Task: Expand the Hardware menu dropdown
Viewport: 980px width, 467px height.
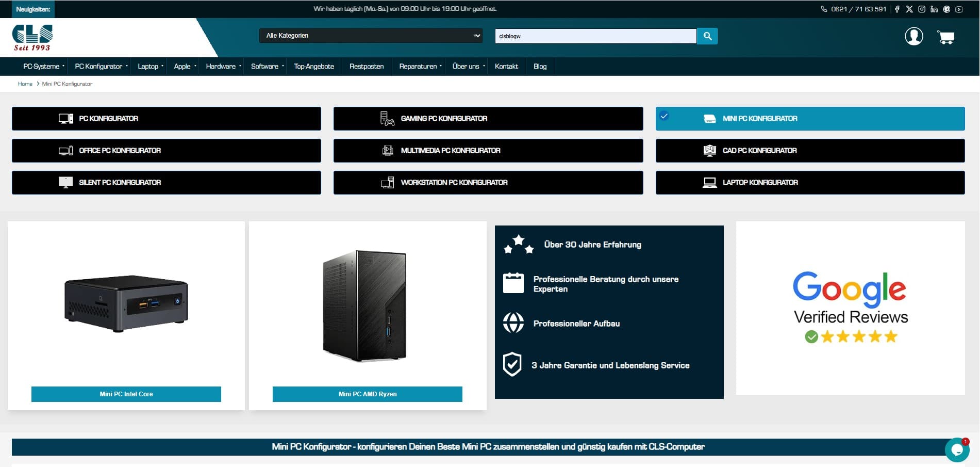Action: (x=223, y=67)
